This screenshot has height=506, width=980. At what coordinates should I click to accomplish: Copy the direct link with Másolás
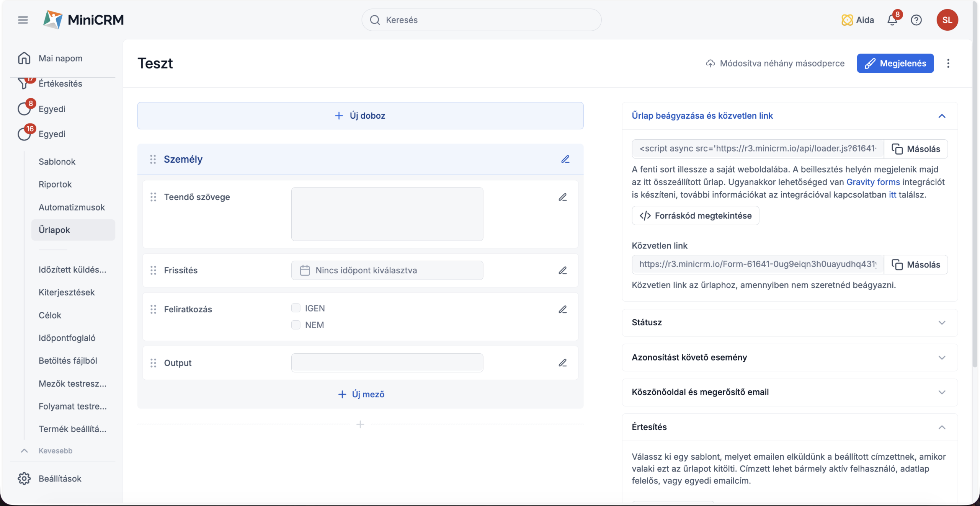pos(916,264)
